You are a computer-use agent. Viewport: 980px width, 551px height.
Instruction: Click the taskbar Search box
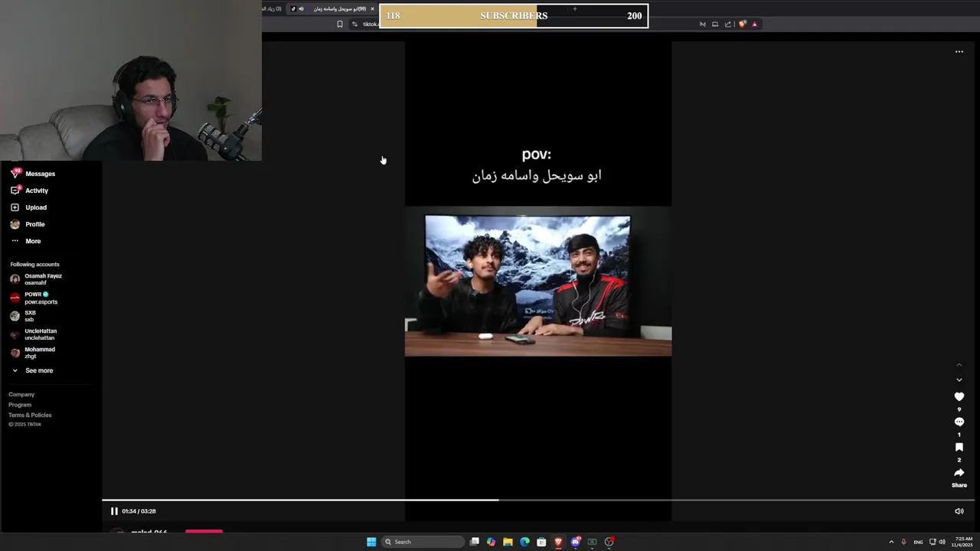point(423,542)
